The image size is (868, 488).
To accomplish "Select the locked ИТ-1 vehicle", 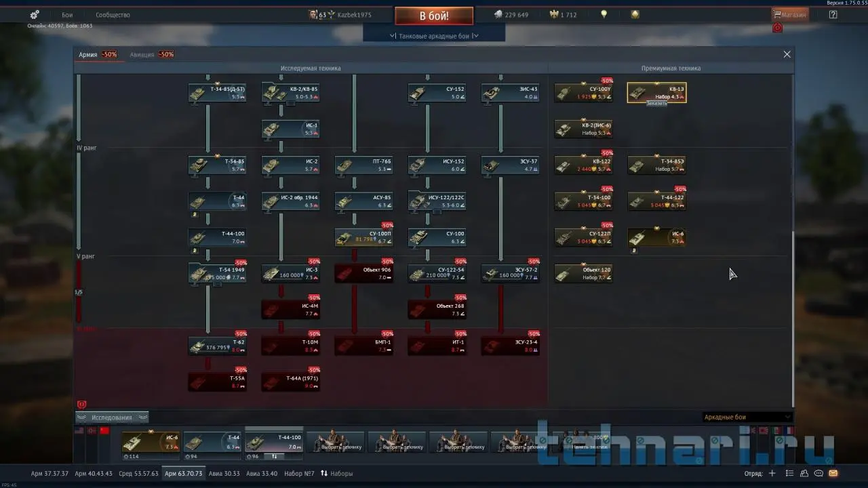I will tap(437, 346).
